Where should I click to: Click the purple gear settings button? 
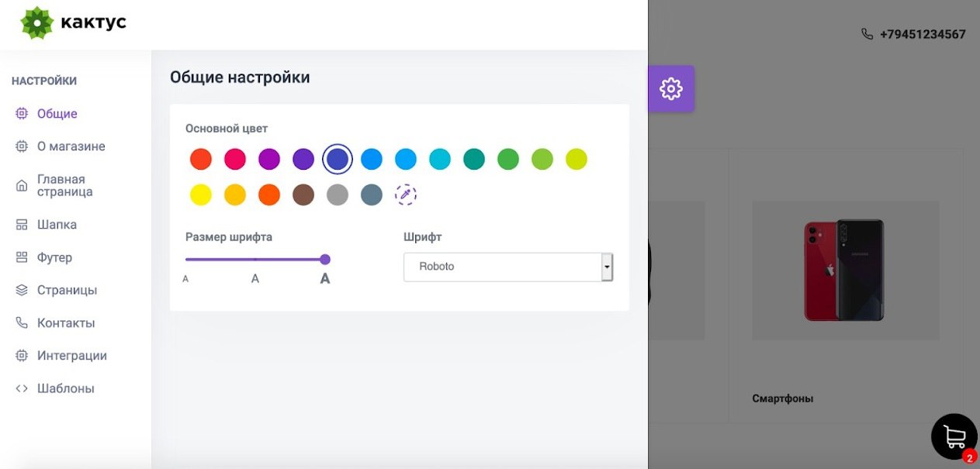(x=670, y=88)
